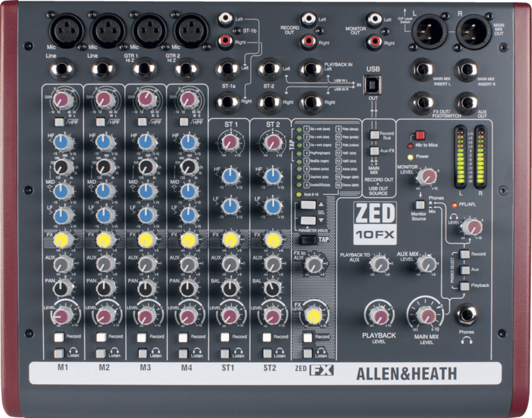
Task: Click the Main Mix Out R XLR connector
Action: pos(475,31)
